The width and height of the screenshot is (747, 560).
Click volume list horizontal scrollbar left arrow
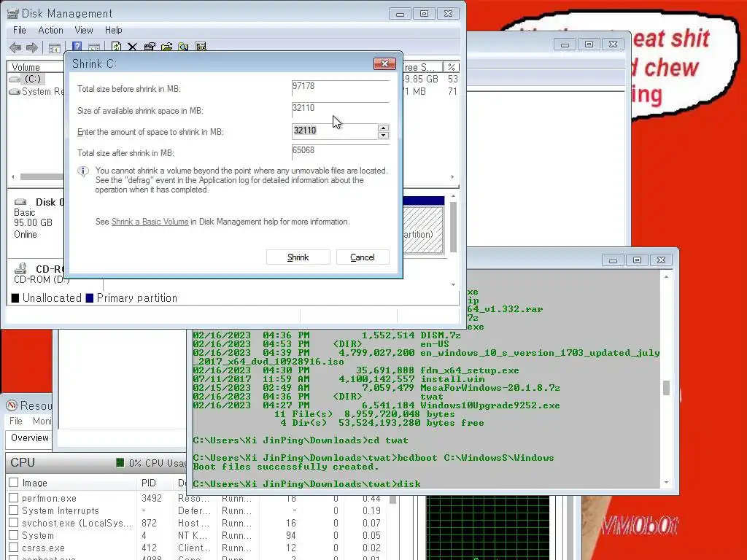click(13, 176)
